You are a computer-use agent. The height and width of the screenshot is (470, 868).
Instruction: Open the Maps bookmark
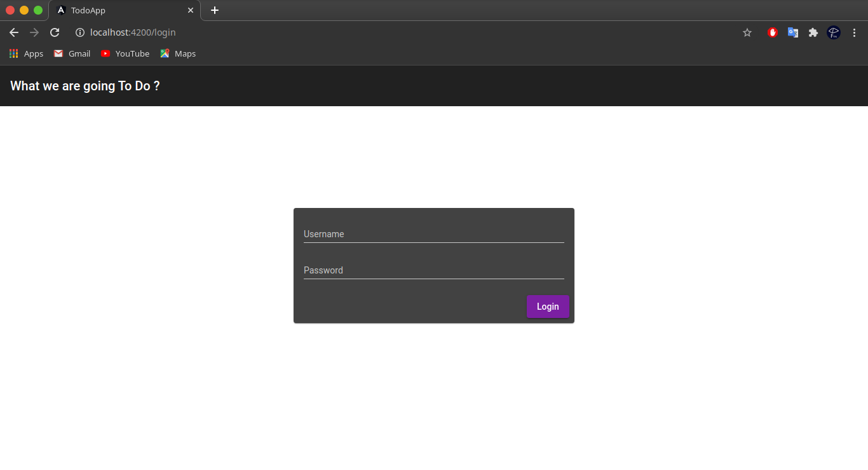tap(178, 53)
